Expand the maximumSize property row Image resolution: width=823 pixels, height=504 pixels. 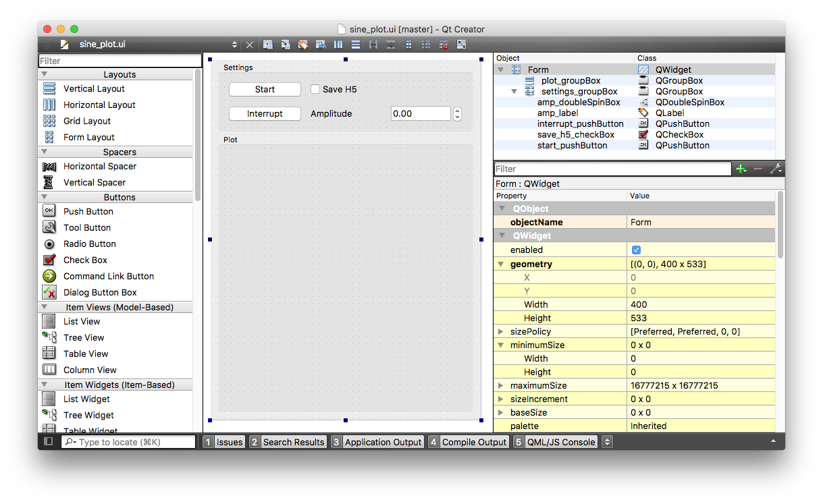[x=501, y=385]
